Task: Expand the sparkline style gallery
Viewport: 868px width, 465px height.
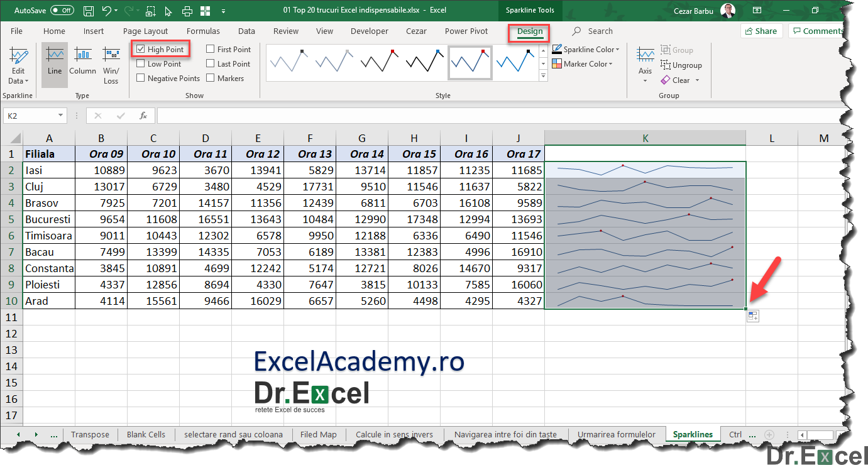Action: pos(542,75)
